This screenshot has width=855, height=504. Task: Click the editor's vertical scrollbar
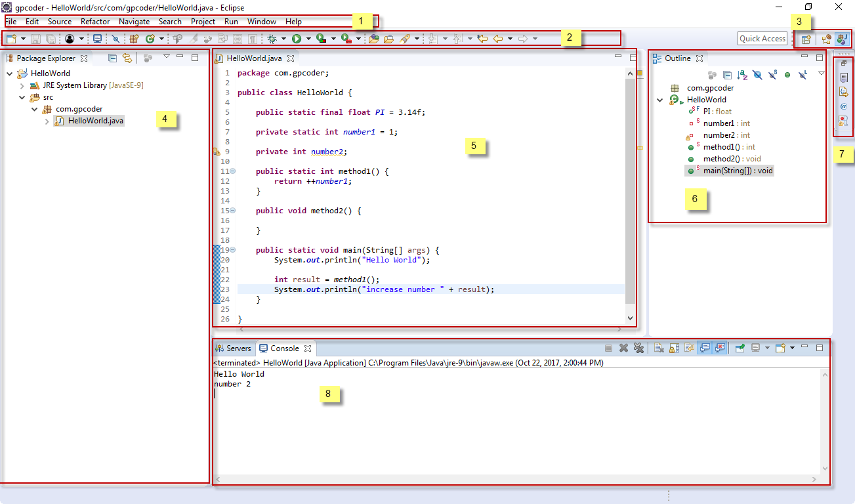[x=630, y=190]
